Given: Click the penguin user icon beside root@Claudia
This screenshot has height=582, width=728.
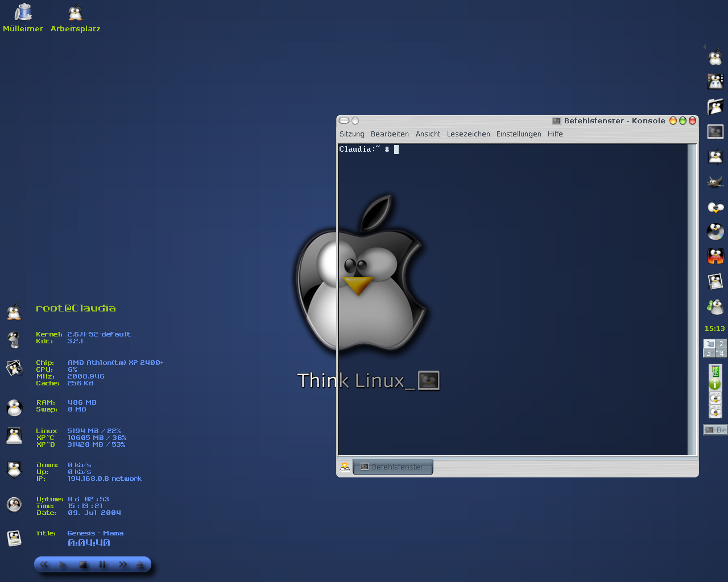Looking at the screenshot, I should [14, 311].
